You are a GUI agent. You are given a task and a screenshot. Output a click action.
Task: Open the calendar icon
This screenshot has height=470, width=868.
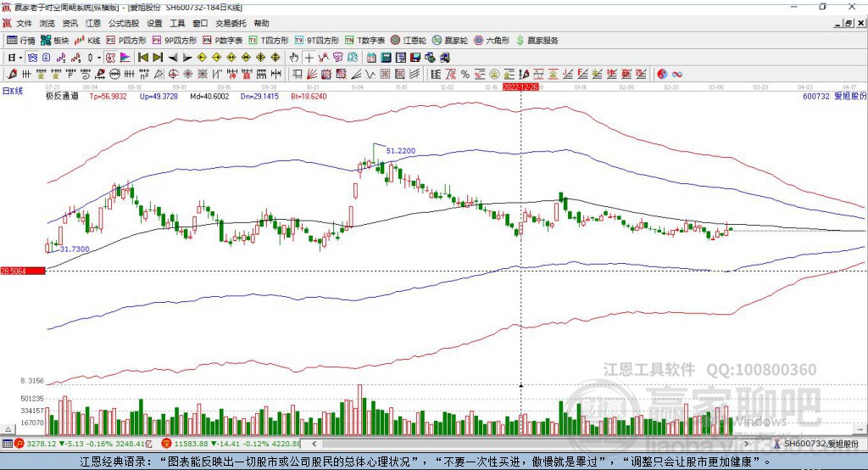coord(371,58)
